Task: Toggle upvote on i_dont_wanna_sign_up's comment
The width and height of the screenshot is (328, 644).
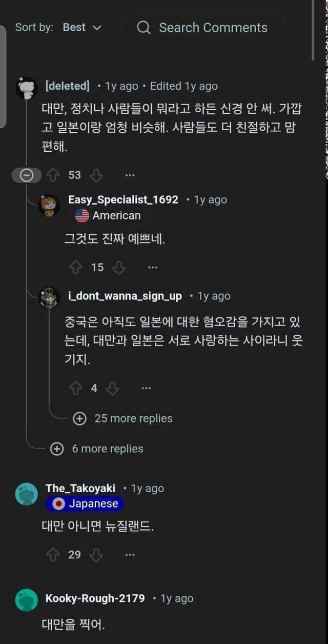Action: tap(78, 388)
